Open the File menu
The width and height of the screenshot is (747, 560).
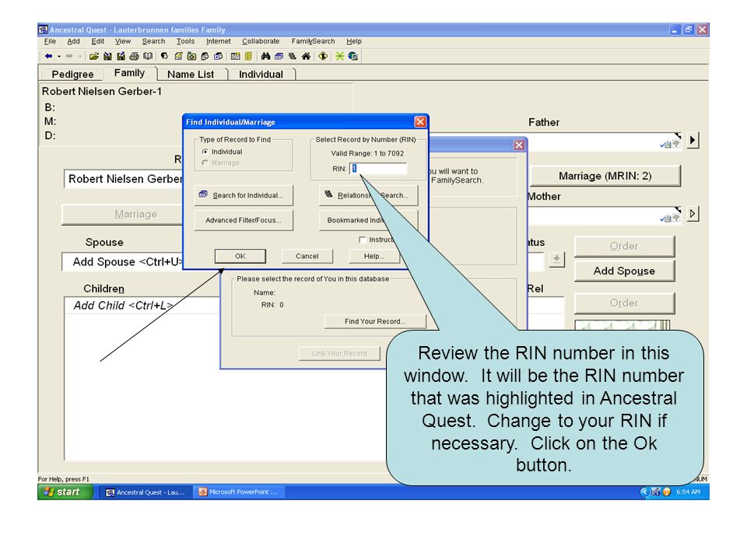pos(50,41)
